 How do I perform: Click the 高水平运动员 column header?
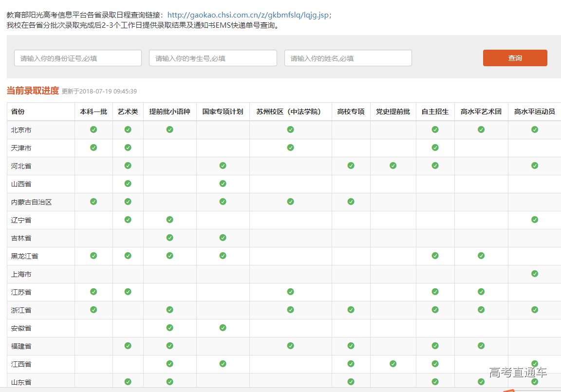(x=534, y=112)
